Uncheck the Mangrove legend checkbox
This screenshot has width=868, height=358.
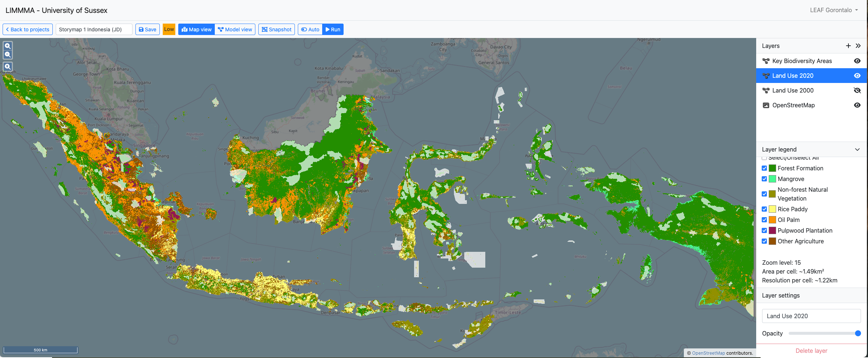[x=764, y=179]
